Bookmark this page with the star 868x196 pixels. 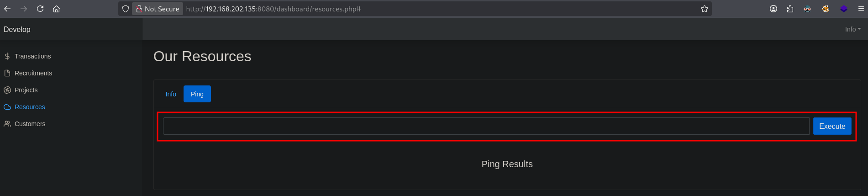(x=705, y=9)
